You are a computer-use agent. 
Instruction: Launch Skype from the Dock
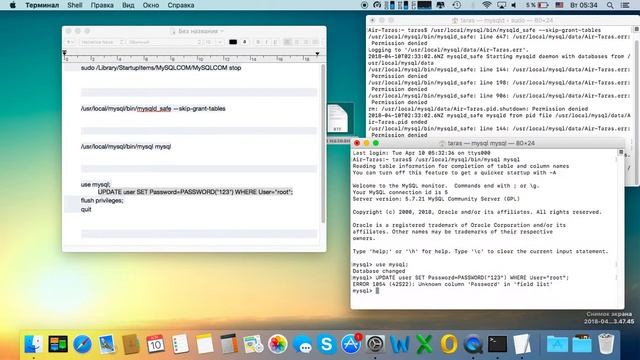pos(327,344)
